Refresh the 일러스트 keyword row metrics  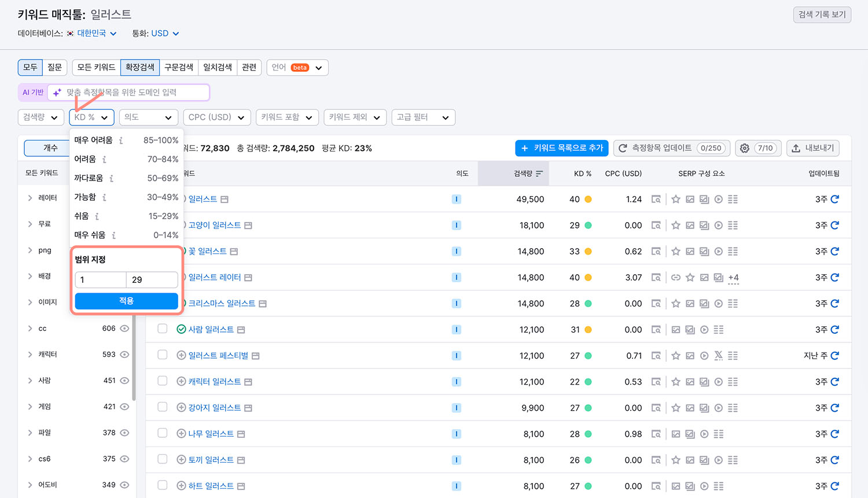[x=834, y=199]
